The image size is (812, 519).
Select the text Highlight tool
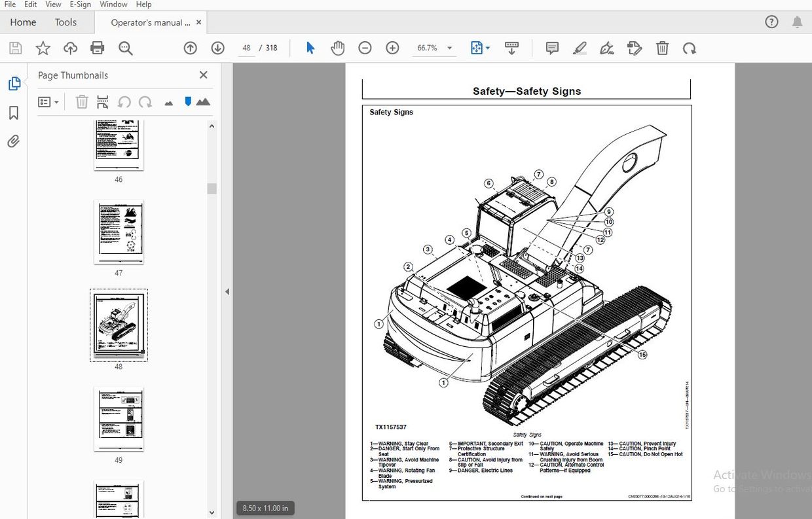click(580, 48)
